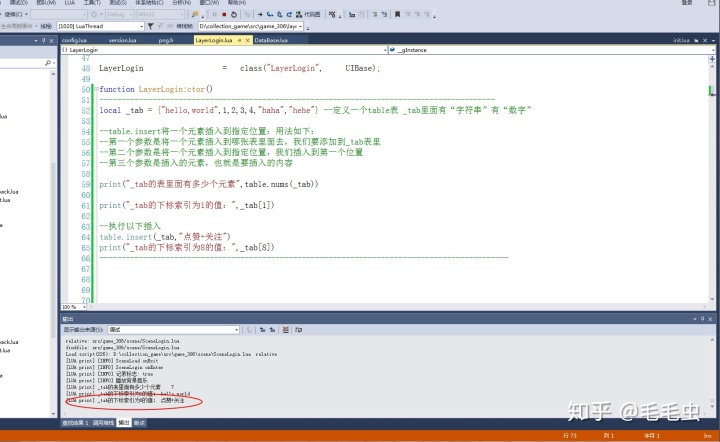Viewport: 720px width, 442px height.
Task: Click the 'Ins' indicator in the status bar
Action: tap(707, 436)
